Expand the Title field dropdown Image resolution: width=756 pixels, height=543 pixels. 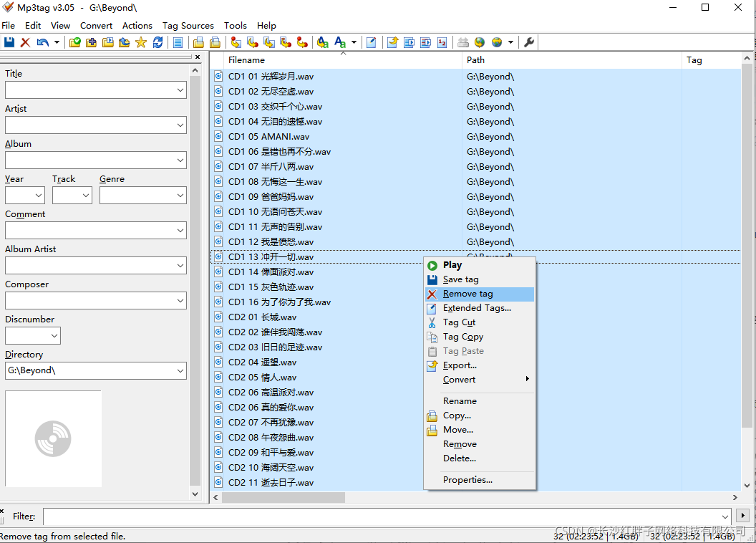tap(180, 90)
